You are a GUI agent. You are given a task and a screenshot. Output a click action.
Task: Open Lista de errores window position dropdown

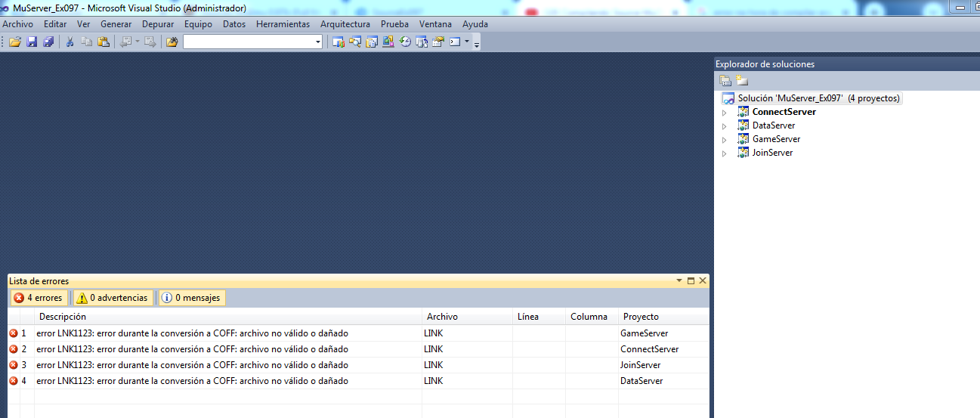coord(679,281)
